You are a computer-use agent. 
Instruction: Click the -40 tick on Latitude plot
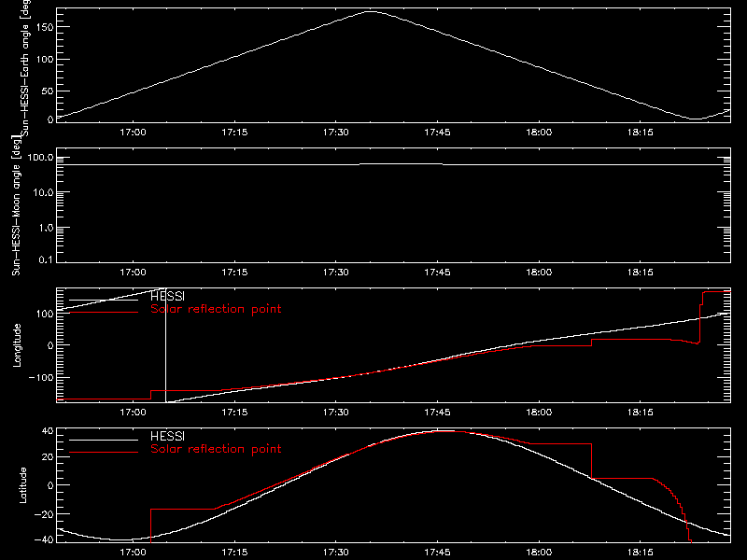pos(44,540)
